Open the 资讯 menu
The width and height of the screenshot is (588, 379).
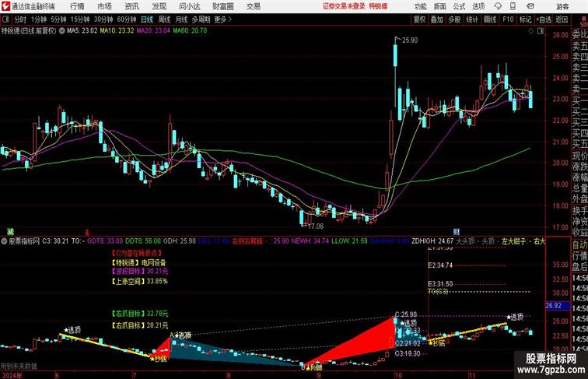(131, 6)
